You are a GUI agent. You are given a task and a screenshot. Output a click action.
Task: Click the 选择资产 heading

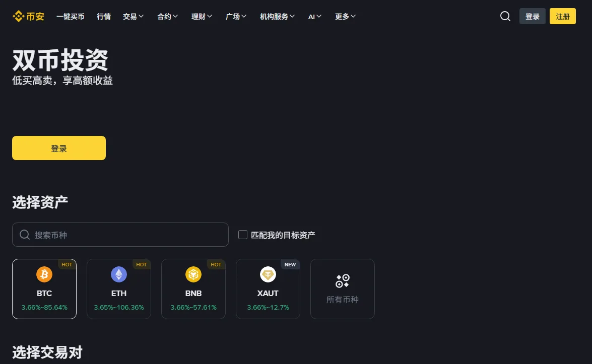pyautogui.click(x=40, y=202)
